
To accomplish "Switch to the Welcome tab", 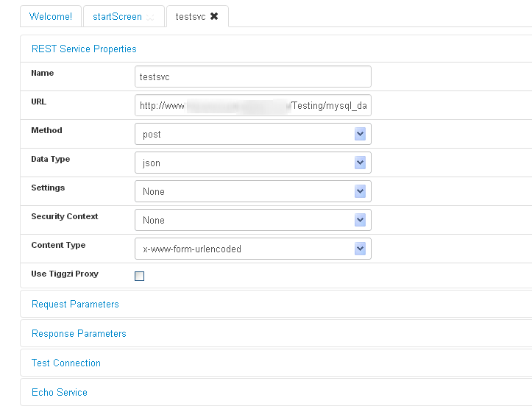I will (50, 16).
